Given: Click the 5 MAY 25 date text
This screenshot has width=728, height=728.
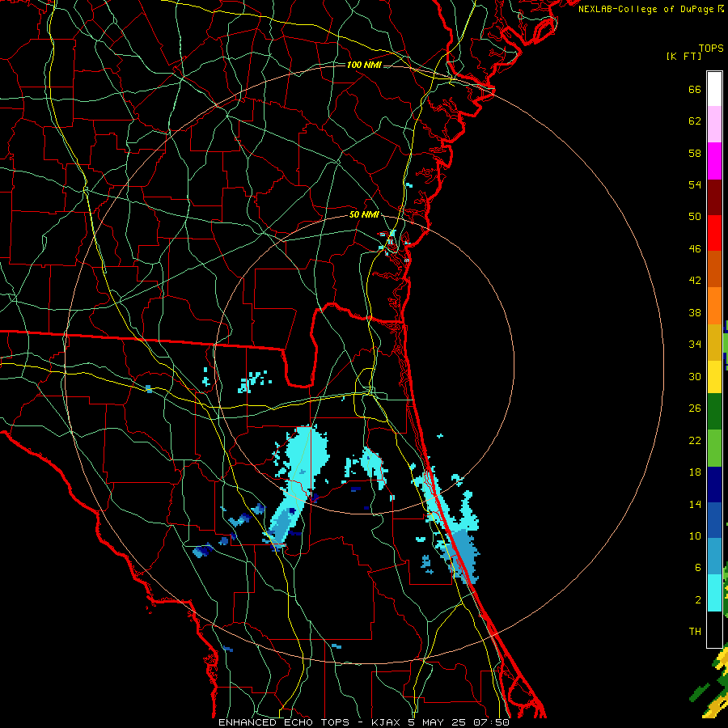Looking at the screenshot, I should (437, 722).
